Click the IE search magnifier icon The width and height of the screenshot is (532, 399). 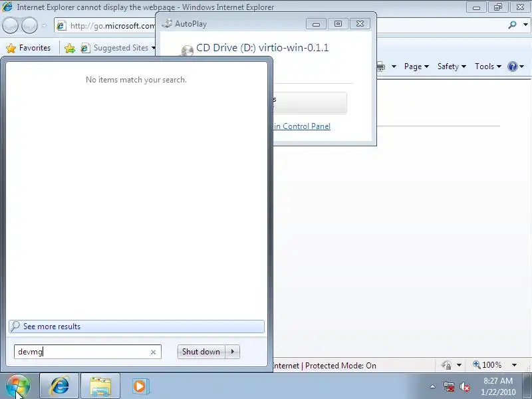click(x=512, y=25)
